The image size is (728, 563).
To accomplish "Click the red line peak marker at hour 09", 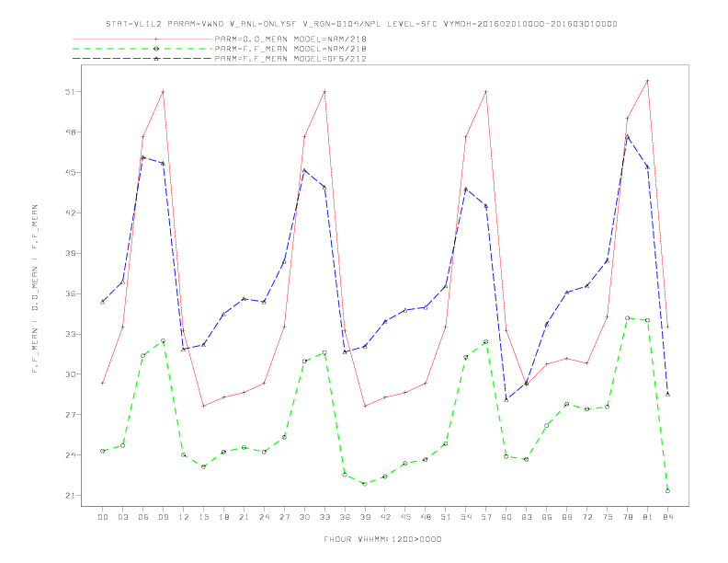I will 163,91.
